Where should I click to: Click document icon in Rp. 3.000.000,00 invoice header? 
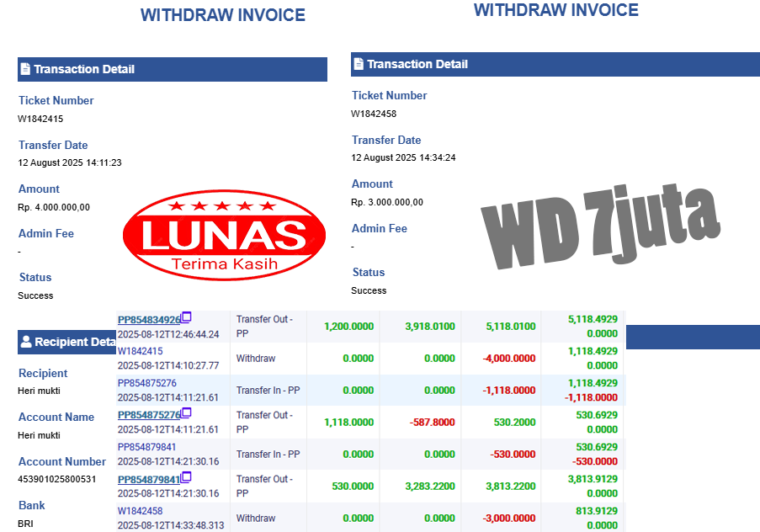[x=359, y=63]
